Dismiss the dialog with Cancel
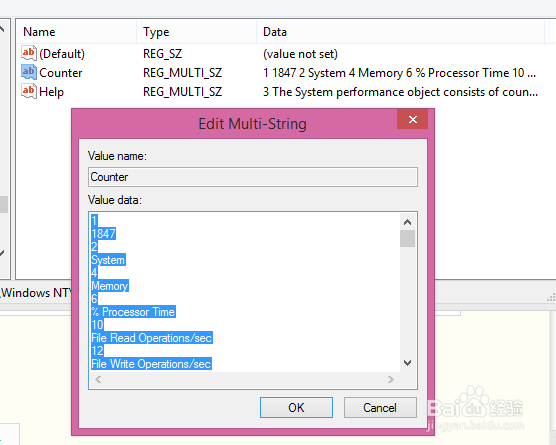Viewport: 556px width, 445px height. pyautogui.click(x=380, y=407)
